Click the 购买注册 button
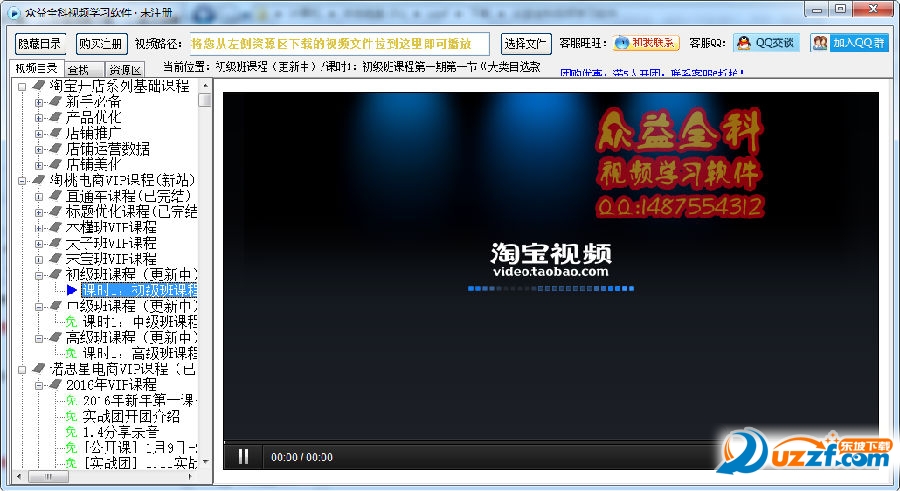This screenshot has height=491, width=900. click(101, 44)
